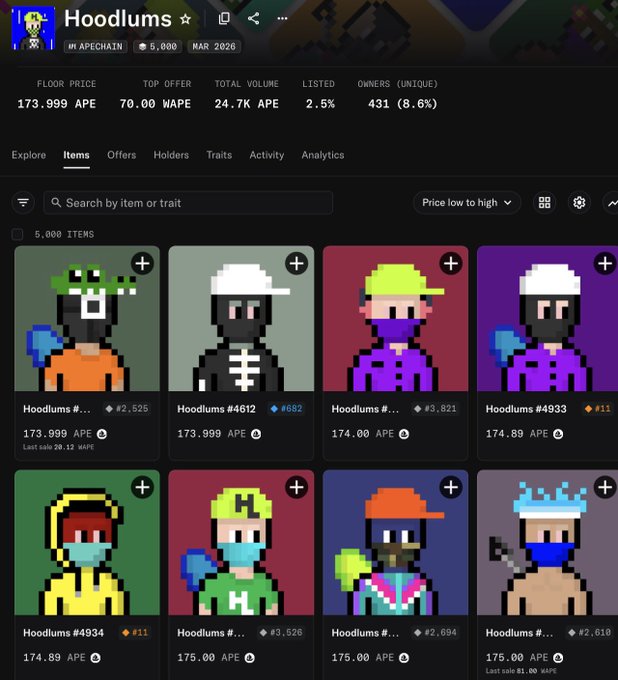Open the filters panel icon

[23, 203]
